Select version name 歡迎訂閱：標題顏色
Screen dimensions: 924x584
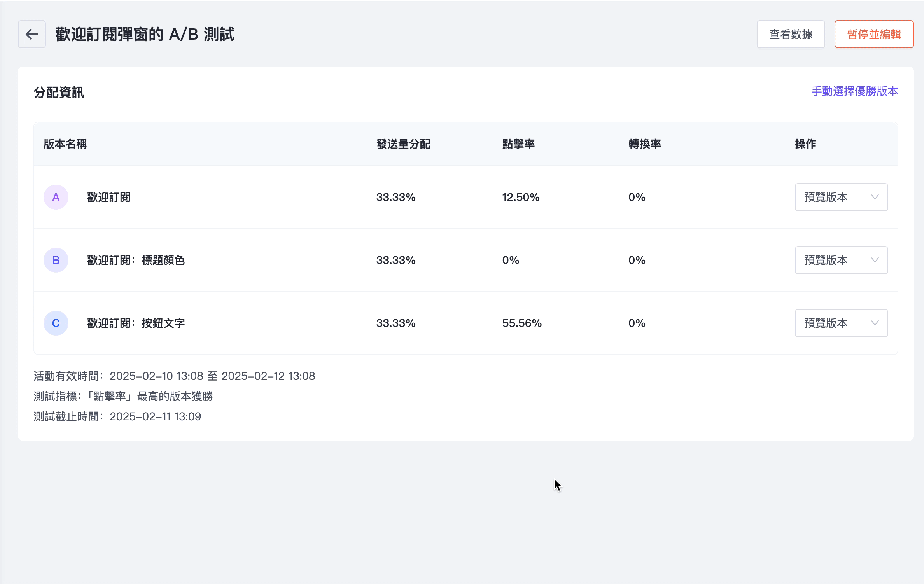tap(136, 260)
